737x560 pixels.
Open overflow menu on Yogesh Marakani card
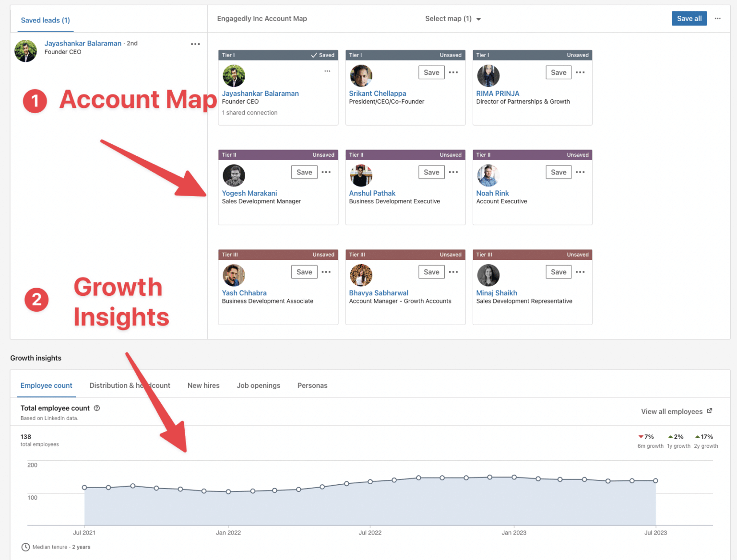pos(326,172)
